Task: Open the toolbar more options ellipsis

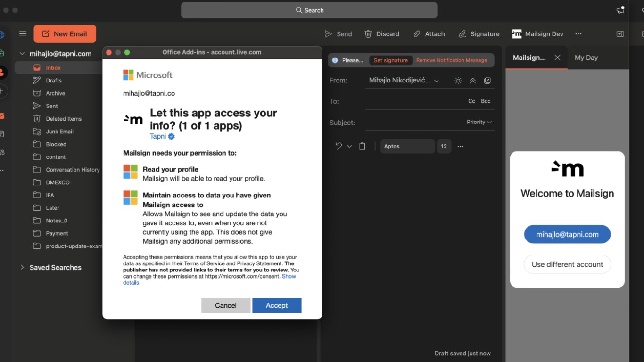Action: [578, 34]
